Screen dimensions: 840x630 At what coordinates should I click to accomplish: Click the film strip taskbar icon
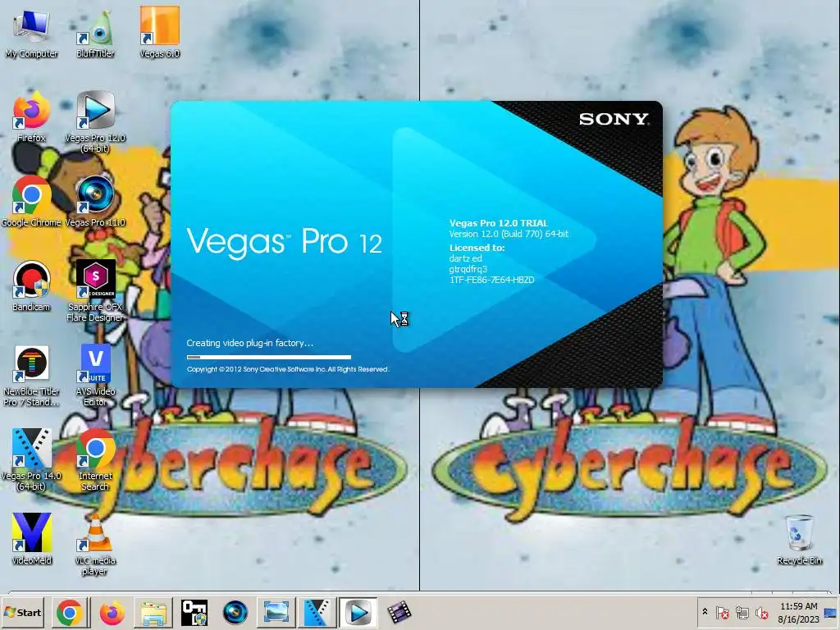[x=399, y=613]
